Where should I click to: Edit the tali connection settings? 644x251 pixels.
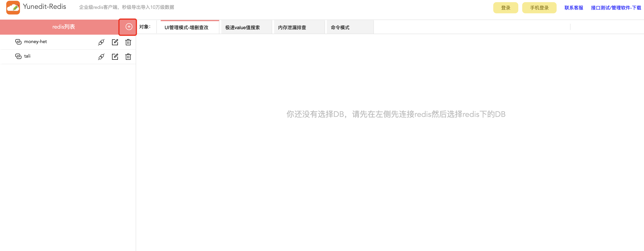click(x=115, y=57)
